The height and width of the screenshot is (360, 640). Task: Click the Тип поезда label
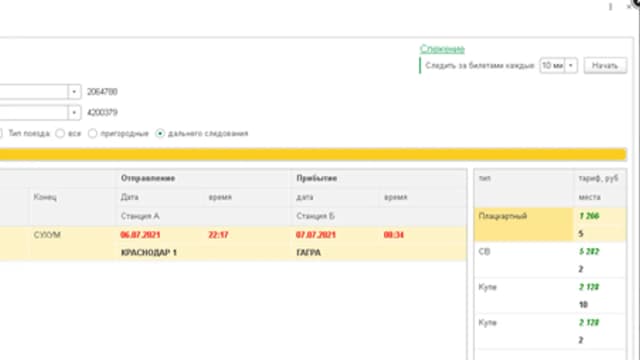pos(29,133)
